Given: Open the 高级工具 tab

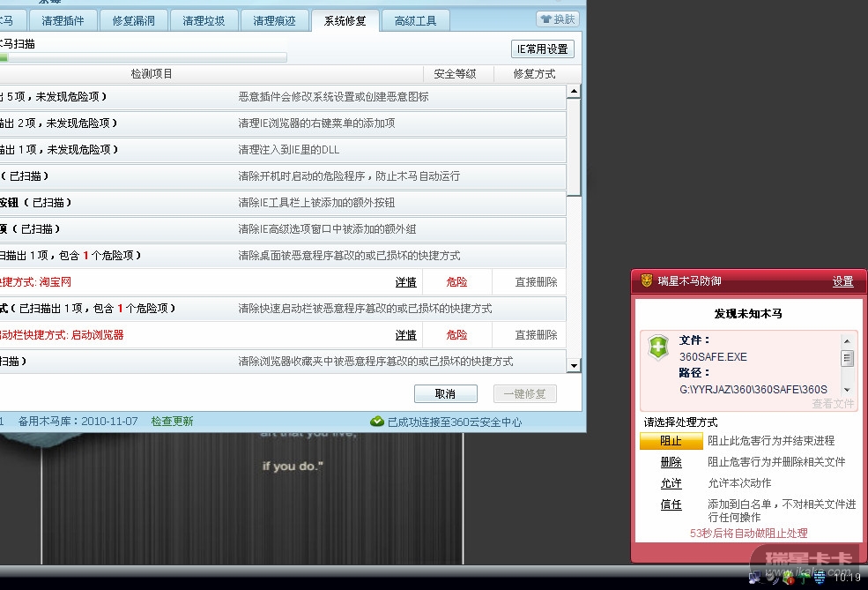Looking at the screenshot, I should (x=415, y=21).
